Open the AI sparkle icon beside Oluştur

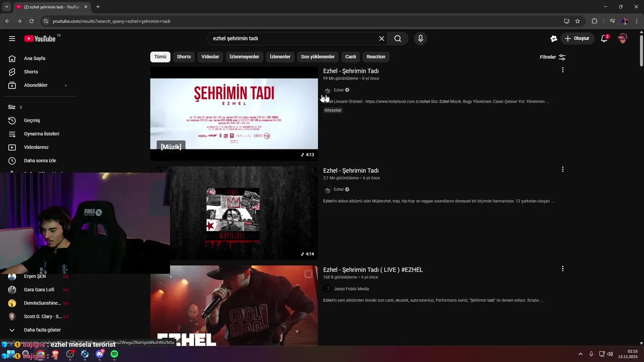(x=553, y=39)
